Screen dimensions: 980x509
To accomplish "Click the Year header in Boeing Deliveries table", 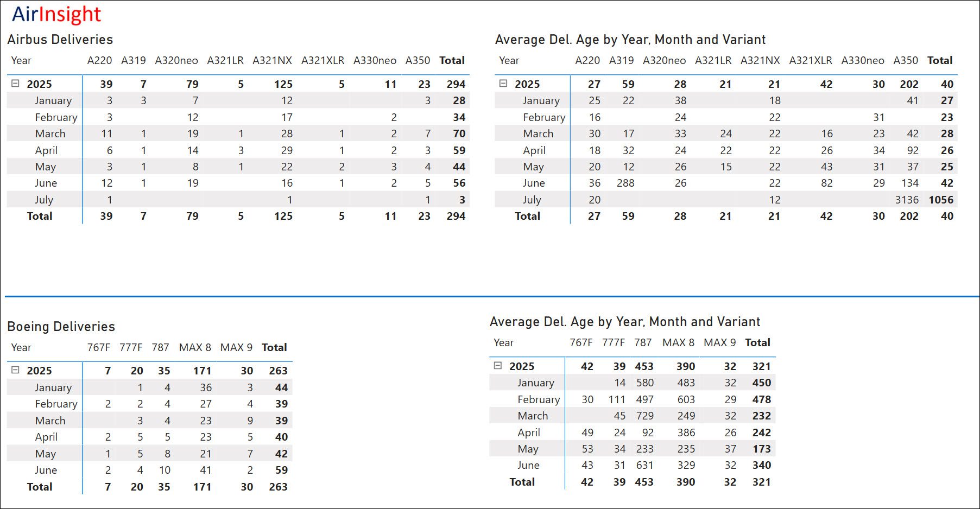I will click(21, 347).
